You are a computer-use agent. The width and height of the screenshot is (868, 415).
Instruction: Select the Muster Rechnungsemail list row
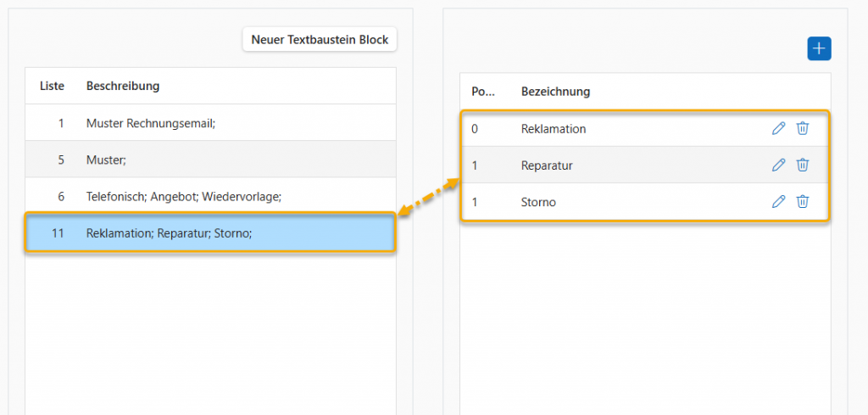coord(151,123)
